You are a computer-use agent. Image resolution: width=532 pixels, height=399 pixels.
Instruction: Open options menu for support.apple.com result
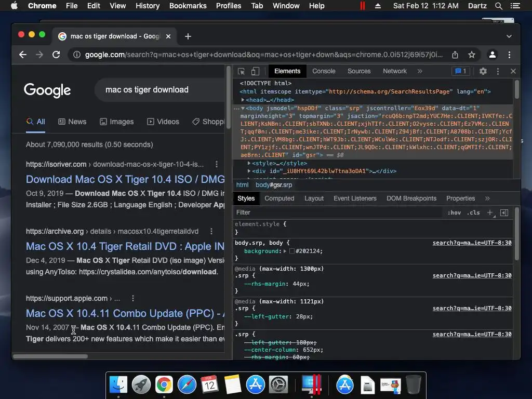(133, 298)
